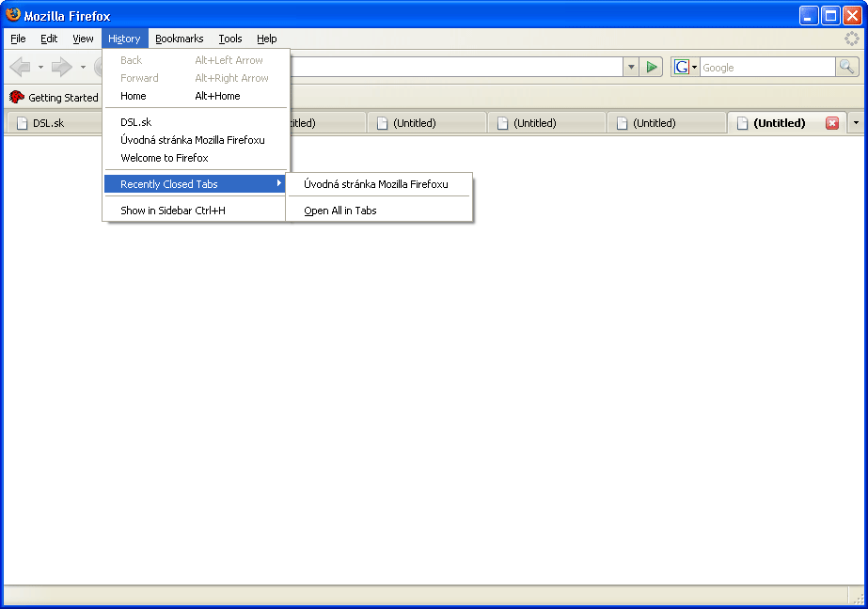
Task: Open Welcome to Firefox history entry
Action: (x=196, y=158)
